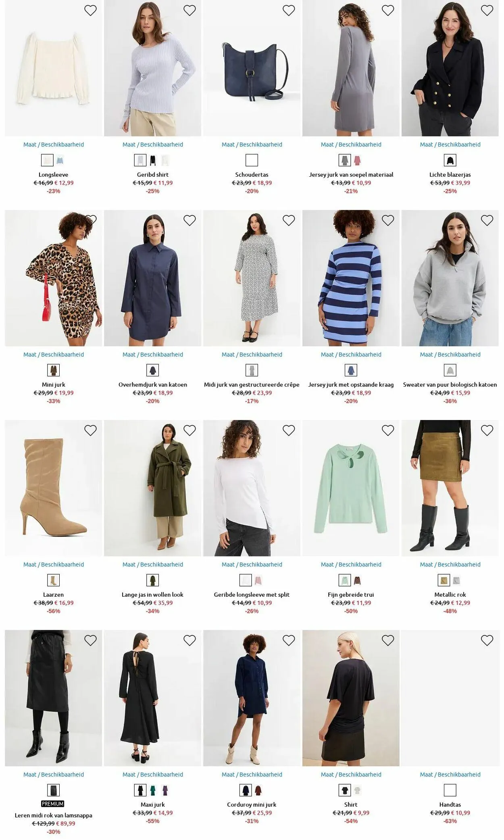504x840 pixels.
Task: Select silver swatch for Metallic rok
Action: point(456,581)
